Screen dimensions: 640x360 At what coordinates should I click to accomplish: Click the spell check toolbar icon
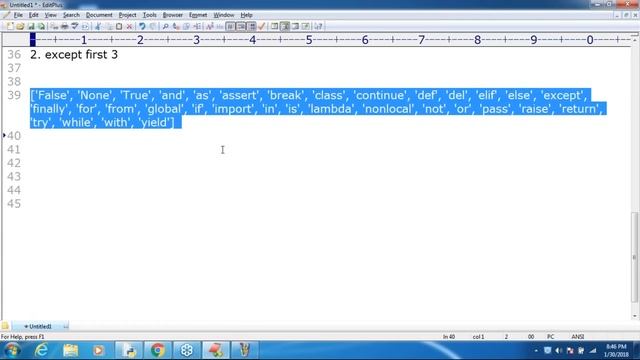point(75,27)
